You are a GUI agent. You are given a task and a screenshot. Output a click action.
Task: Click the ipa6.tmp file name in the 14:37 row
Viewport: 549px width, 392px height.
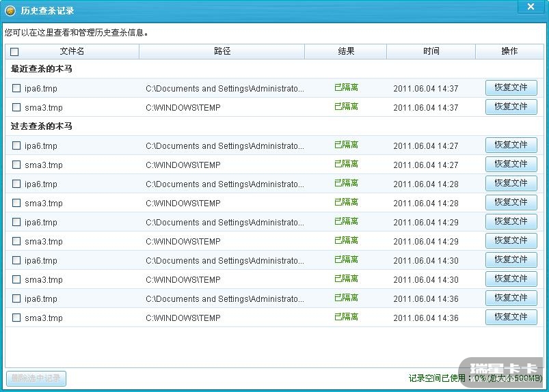click(x=41, y=89)
